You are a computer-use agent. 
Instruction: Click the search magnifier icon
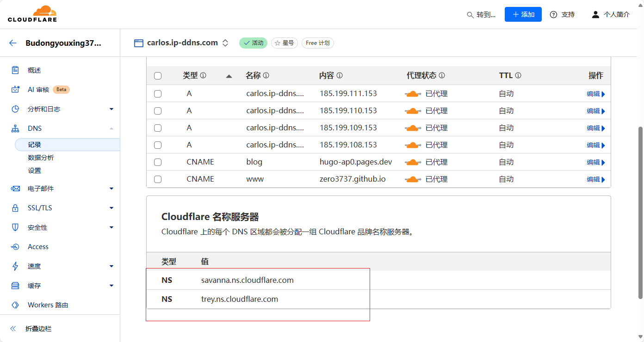(470, 15)
